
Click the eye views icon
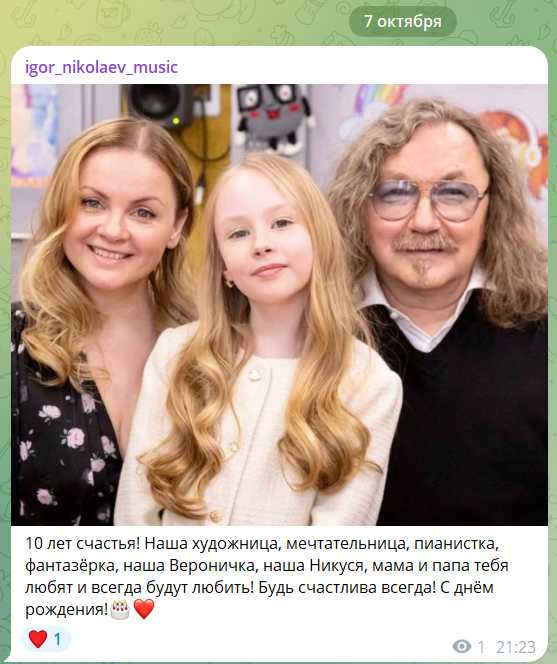(x=462, y=646)
